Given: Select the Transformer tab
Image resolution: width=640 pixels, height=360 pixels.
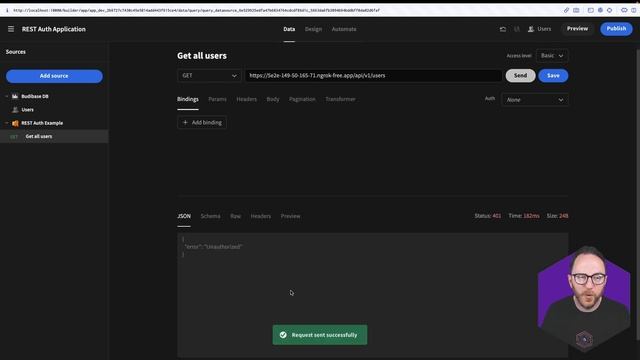Looking at the screenshot, I should pyautogui.click(x=340, y=99).
